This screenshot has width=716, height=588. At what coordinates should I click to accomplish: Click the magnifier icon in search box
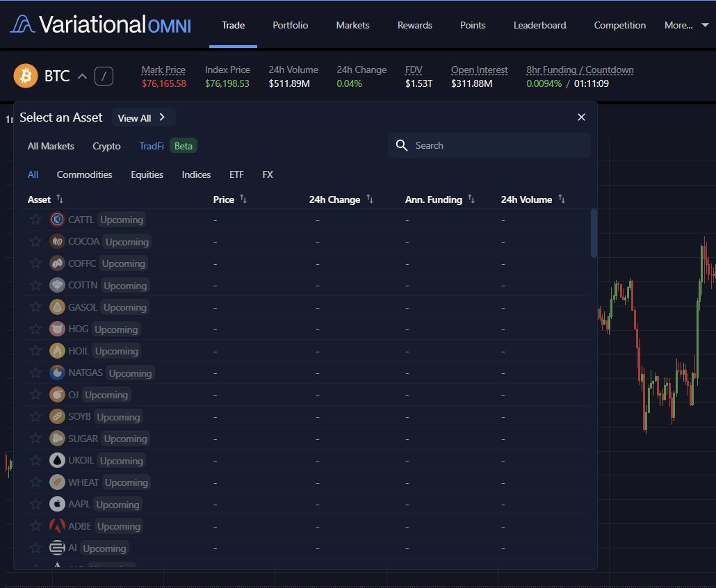(402, 146)
